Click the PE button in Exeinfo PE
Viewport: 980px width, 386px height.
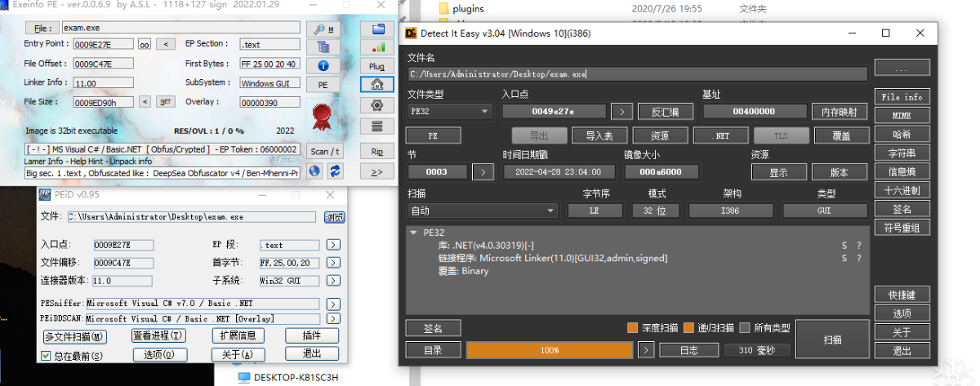[x=323, y=85]
